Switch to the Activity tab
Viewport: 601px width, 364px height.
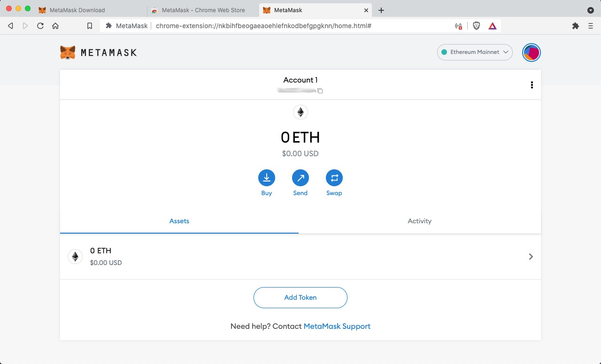(420, 221)
